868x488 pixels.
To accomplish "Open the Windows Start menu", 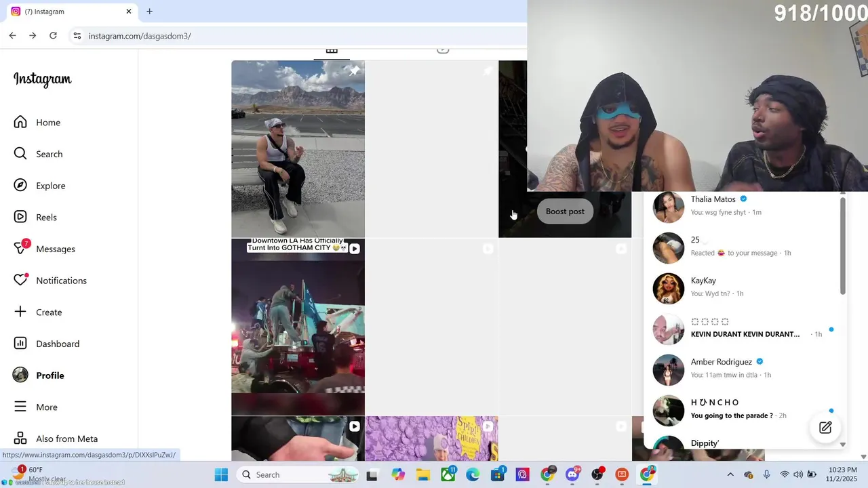I will point(221,474).
